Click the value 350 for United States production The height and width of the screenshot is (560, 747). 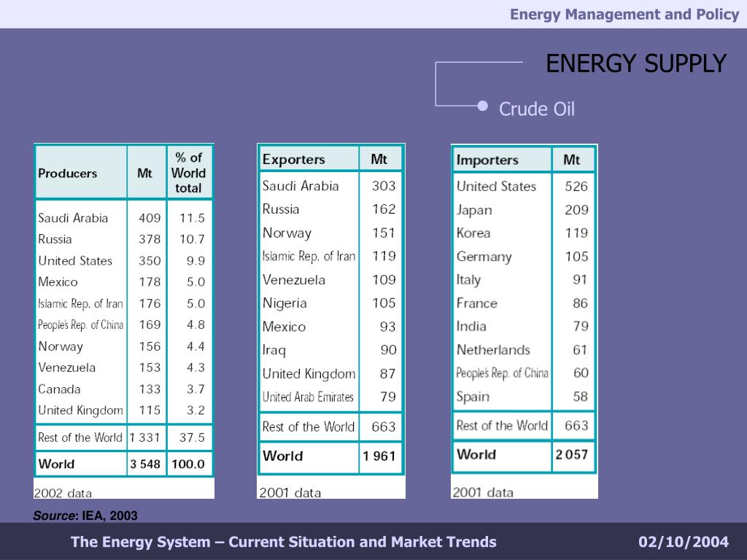point(150,260)
